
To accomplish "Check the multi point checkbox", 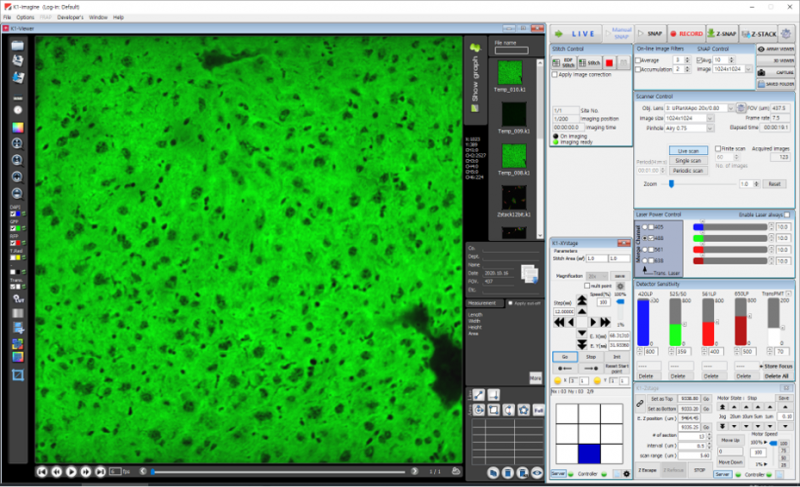I will click(587, 286).
